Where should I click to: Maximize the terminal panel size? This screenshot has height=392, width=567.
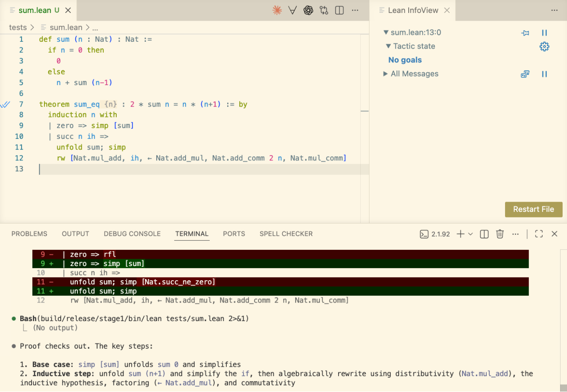539,234
